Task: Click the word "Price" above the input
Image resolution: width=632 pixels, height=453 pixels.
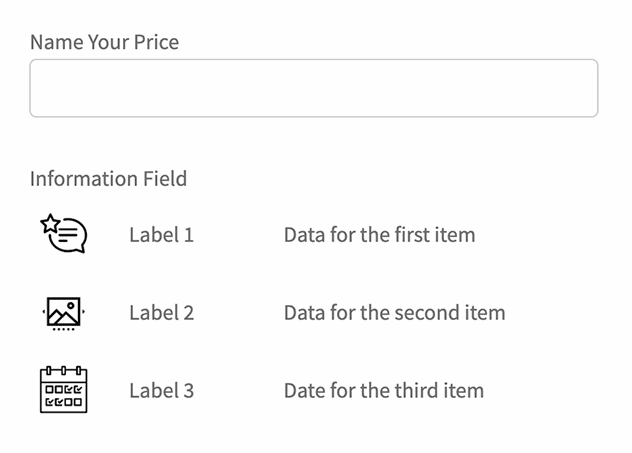Action: 157,42
